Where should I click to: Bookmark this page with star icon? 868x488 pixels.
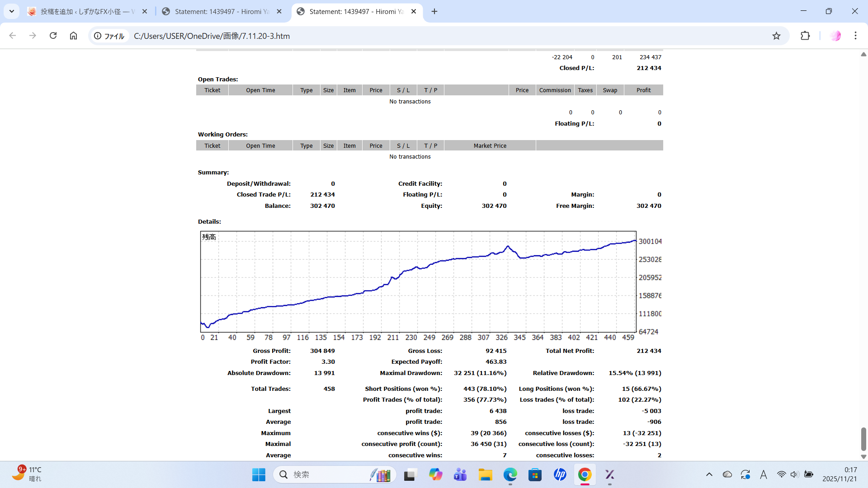click(x=776, y=36)
